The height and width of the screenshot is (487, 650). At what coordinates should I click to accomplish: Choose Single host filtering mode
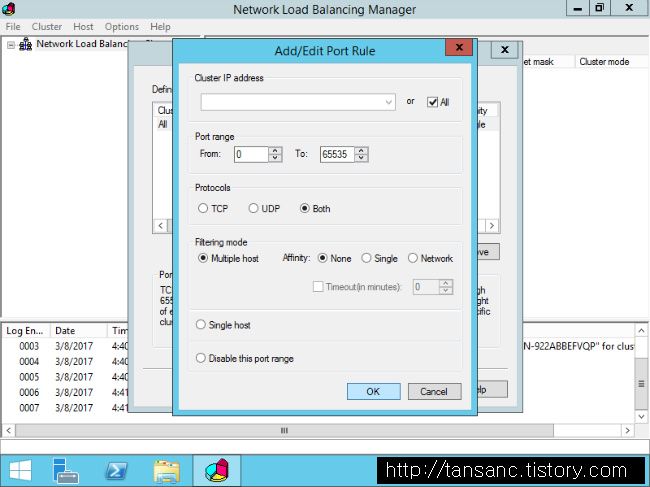point(201,325)
